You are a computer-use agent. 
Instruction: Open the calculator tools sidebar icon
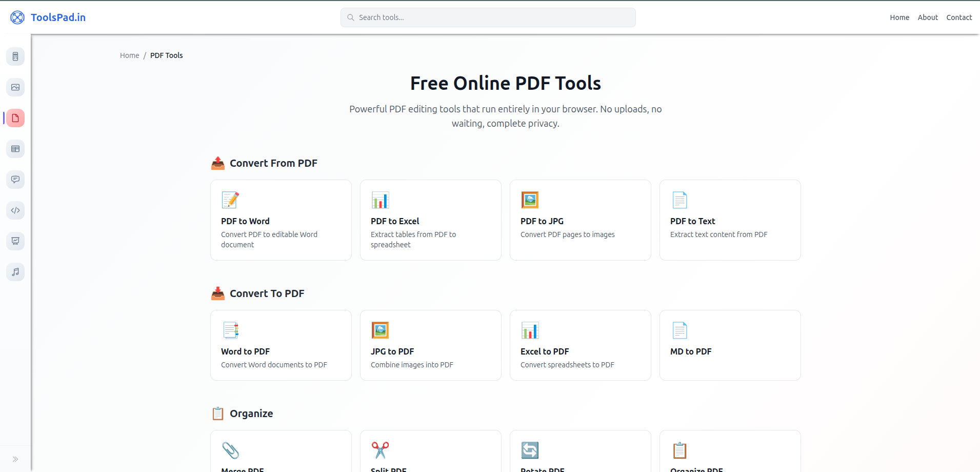tap(15, 56)
